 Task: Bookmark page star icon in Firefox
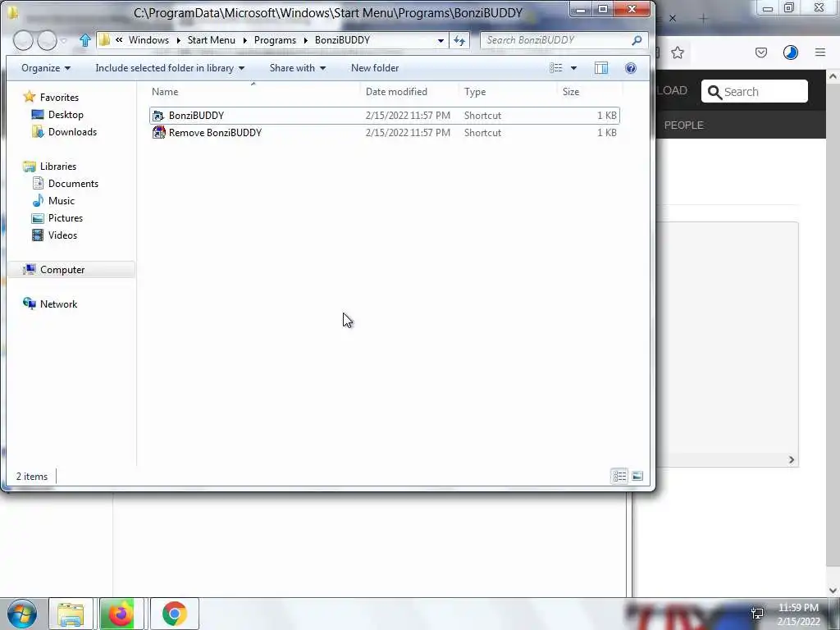coord(678,52)
